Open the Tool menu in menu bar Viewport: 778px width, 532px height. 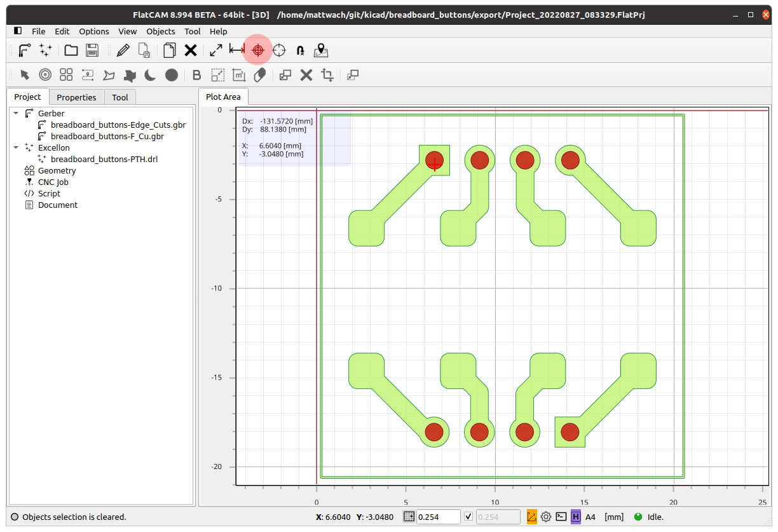pos(193,31)
